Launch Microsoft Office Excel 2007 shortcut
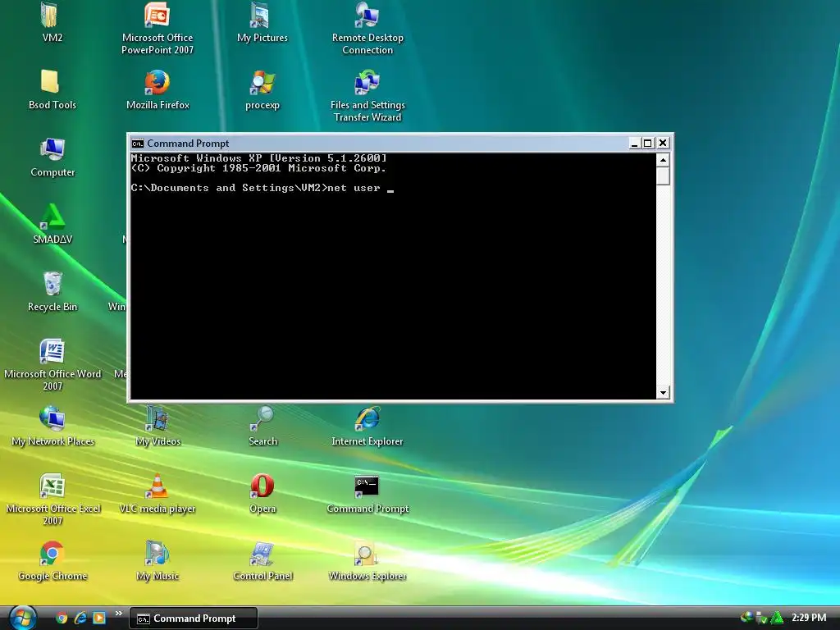This screenshot has height=630, width=840. tap(52, 487)
